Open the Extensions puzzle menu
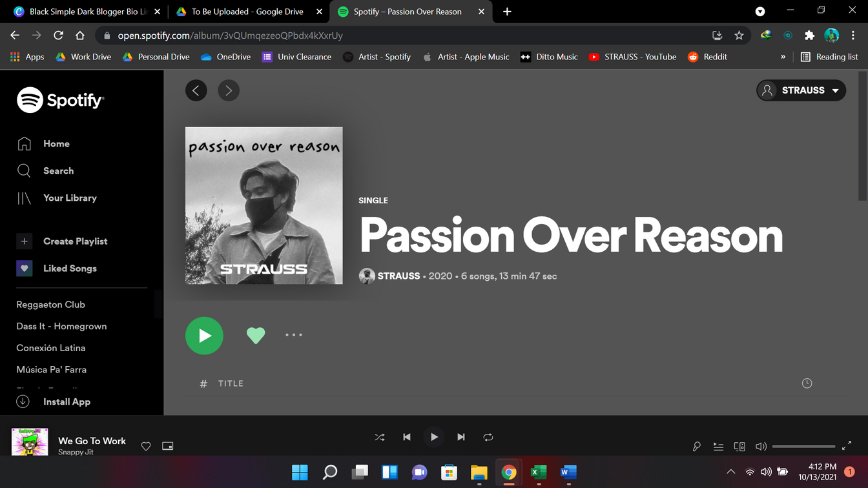This screenshot has width=868, height=488. pos(809,36)
